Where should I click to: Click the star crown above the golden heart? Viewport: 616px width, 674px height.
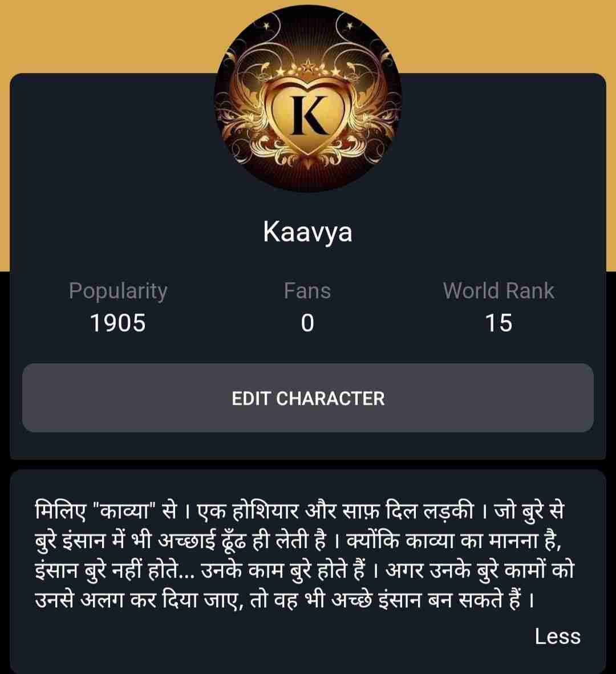point(308,70)
